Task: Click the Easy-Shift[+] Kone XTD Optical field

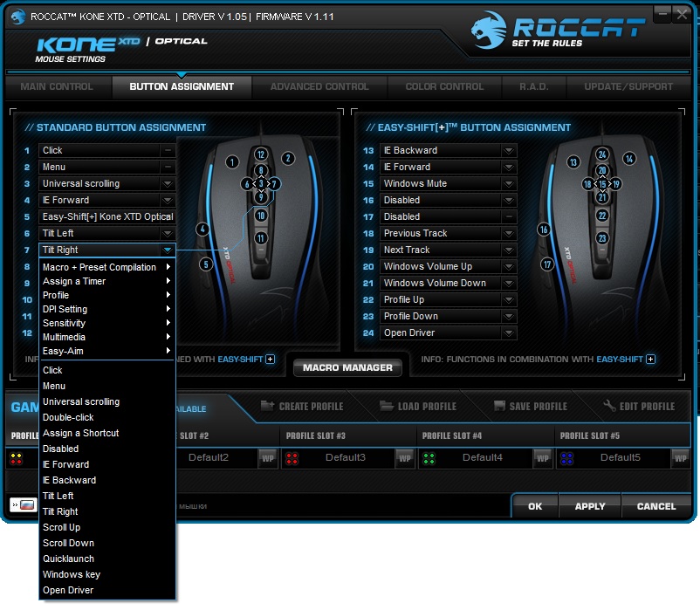Action: coord(107,216)
